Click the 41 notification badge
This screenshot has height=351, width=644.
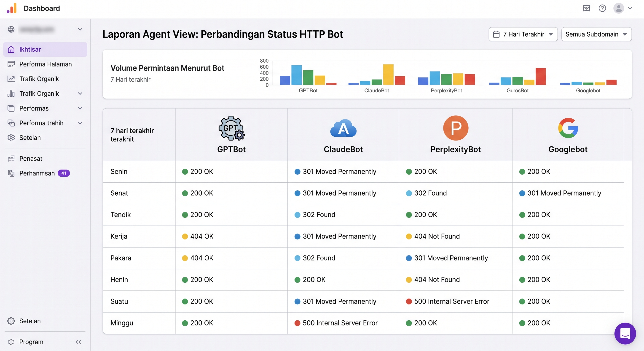coord(64,173)
